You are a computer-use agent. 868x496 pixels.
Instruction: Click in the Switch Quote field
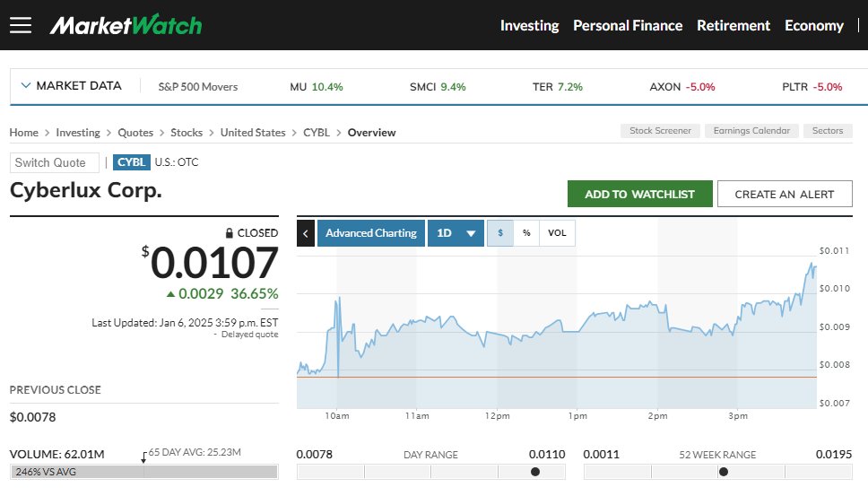54,162
